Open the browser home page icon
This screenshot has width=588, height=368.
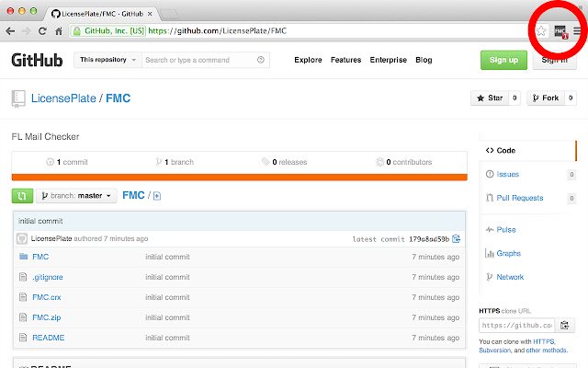point(59,31)
